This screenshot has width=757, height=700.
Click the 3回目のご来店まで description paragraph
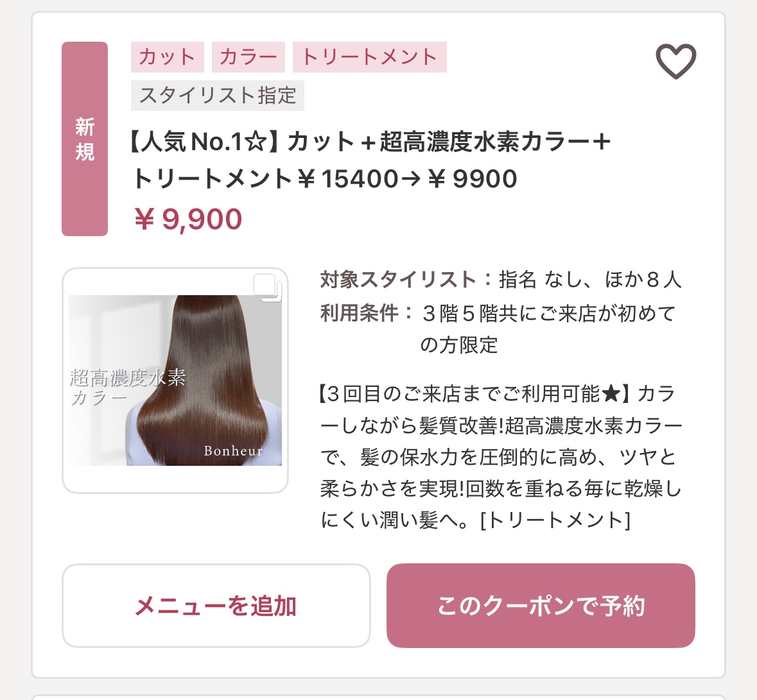pos(501,457)
